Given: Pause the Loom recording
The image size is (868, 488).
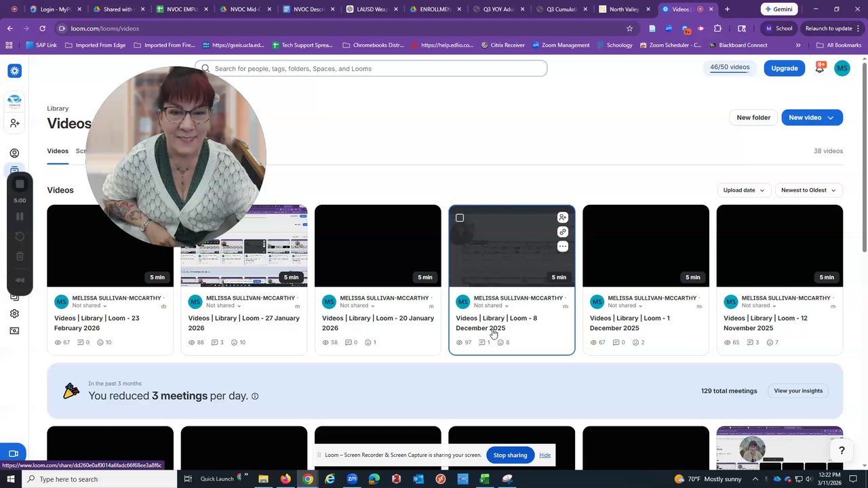Looking at the screenshot, I should 20,216.
